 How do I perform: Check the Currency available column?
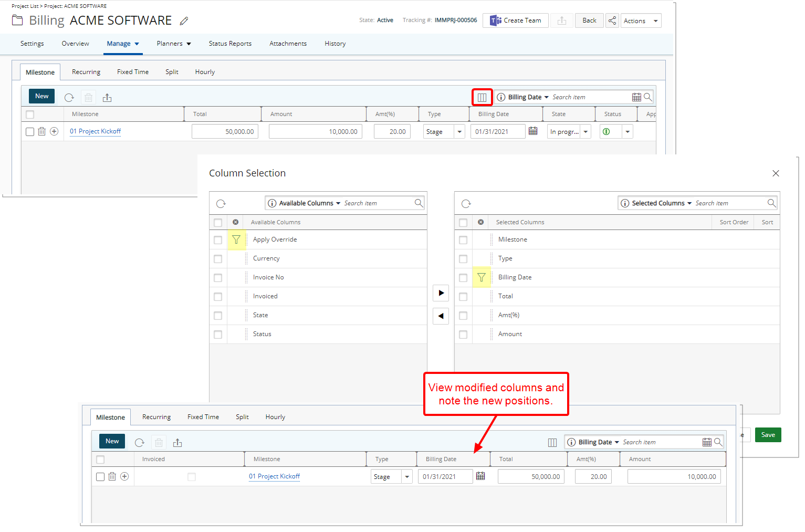[x=218, y=259]
